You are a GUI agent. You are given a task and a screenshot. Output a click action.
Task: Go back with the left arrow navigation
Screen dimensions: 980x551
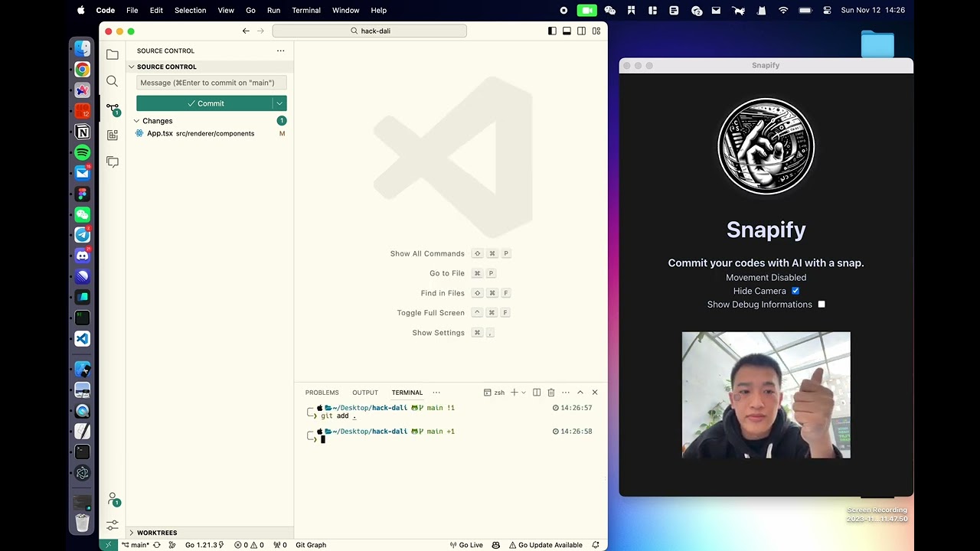246,31
